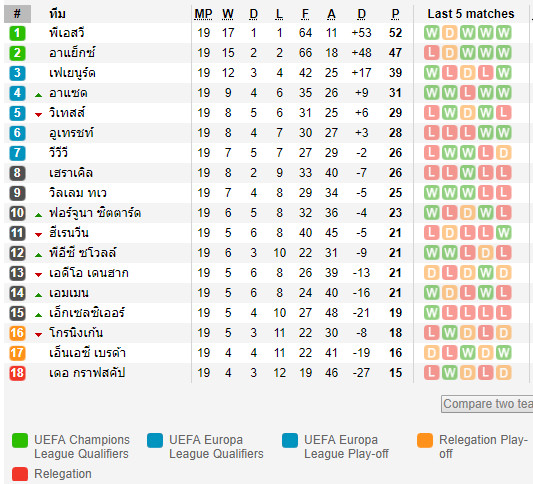Screen dimensions: 533x484
Task: Click the green up arrow beside อาแซด
Action: (38, 95)
